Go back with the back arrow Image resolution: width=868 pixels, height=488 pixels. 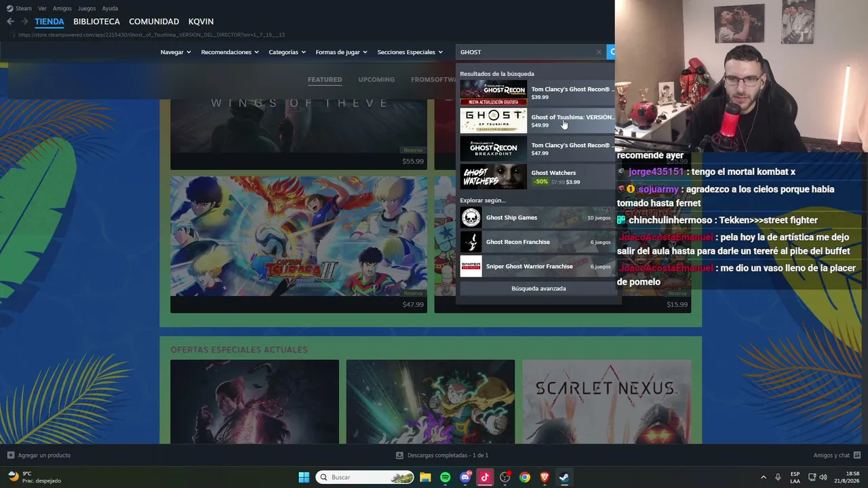tap(10, 22)
